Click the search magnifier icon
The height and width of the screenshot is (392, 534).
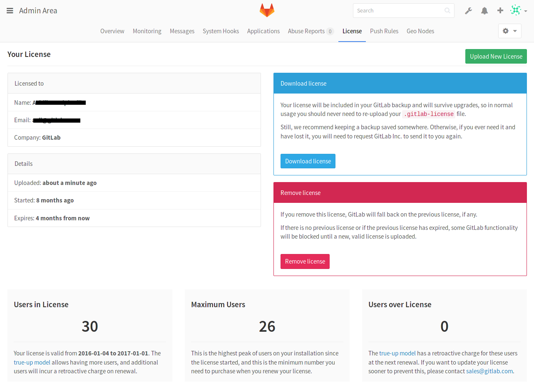coord(447,11)
